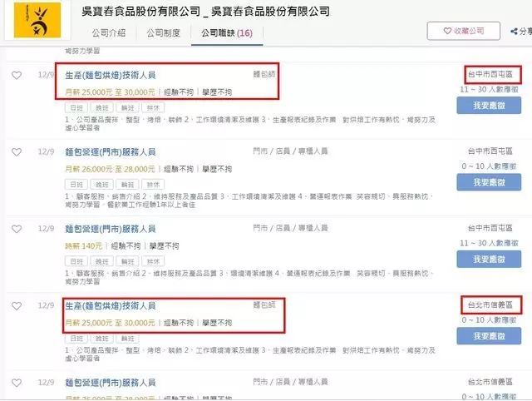Viewport: 532px width, 401px height.
Task: Apply via 我要應徵 for the 時薪 140元 job
Action: coord(489,259)
